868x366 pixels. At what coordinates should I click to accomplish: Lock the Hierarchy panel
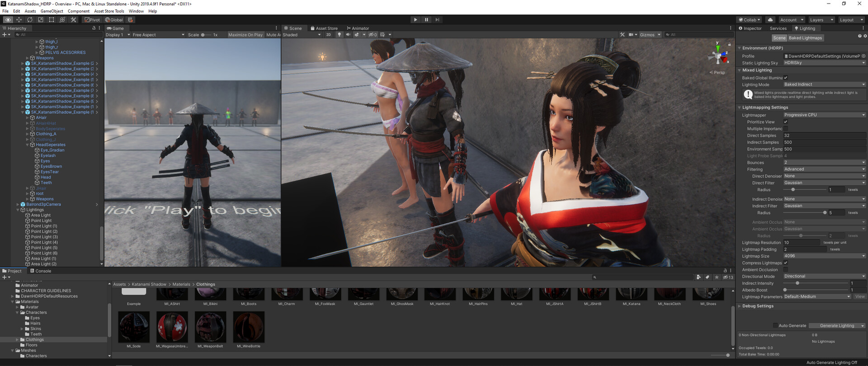pyautogui.click(x=94, y=28)
